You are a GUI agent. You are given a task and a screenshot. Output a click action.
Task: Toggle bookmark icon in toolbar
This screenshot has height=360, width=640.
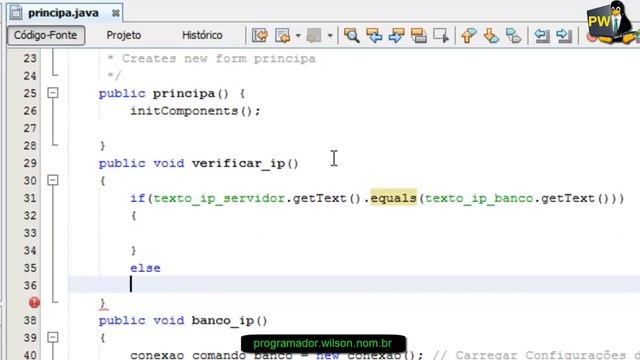pyautogui.click(x=513, y=36)
